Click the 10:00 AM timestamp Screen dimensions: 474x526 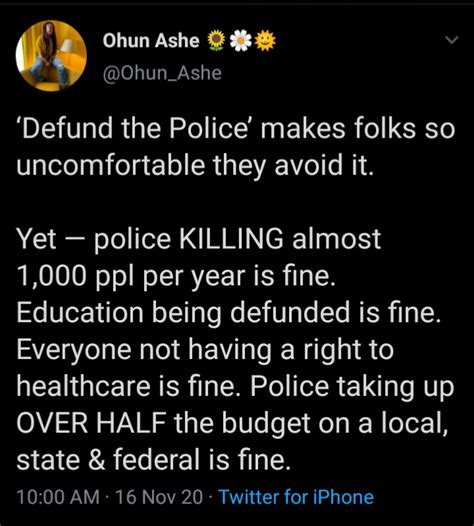point(58,497)
